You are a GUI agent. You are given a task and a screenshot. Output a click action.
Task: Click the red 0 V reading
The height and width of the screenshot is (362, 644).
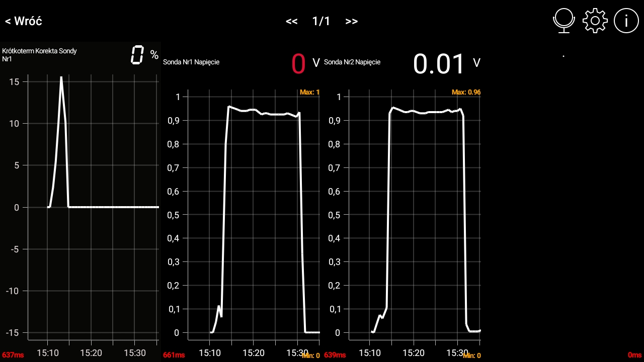(299, 63)
